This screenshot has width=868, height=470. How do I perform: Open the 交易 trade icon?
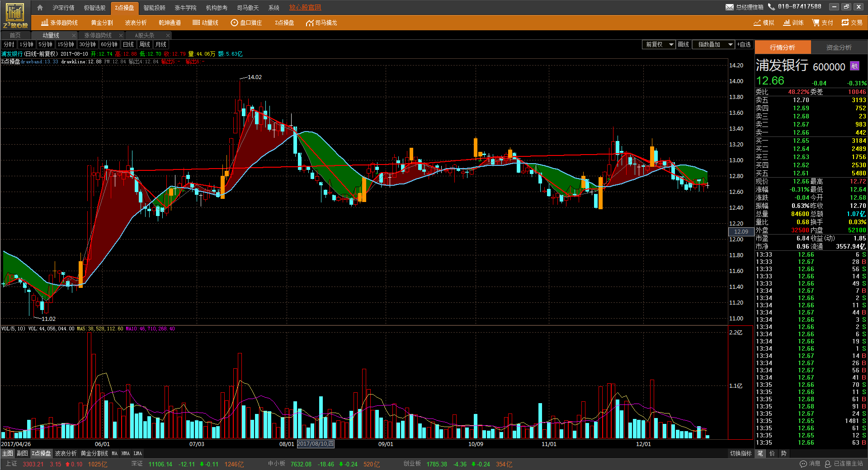coord(852,23)
